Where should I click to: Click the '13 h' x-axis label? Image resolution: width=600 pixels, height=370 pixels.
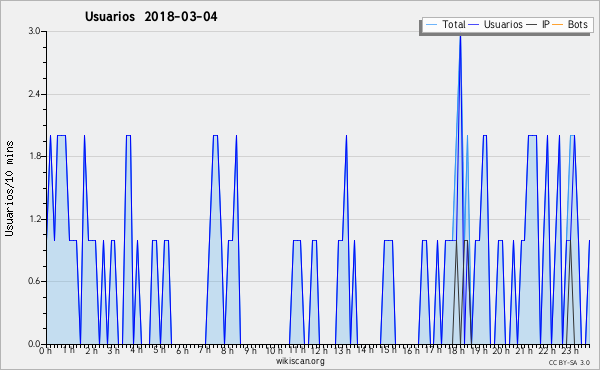point(342,351)
